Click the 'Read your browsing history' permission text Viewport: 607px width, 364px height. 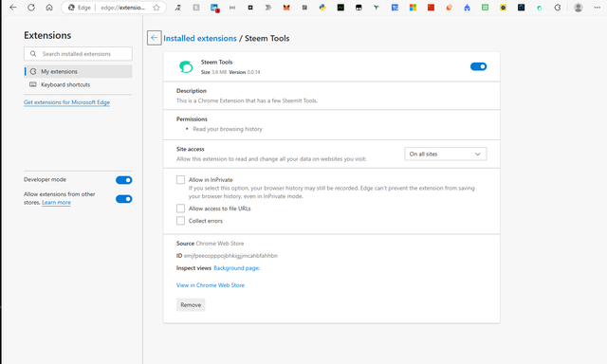pyautogui.click(x=228, y=129)
